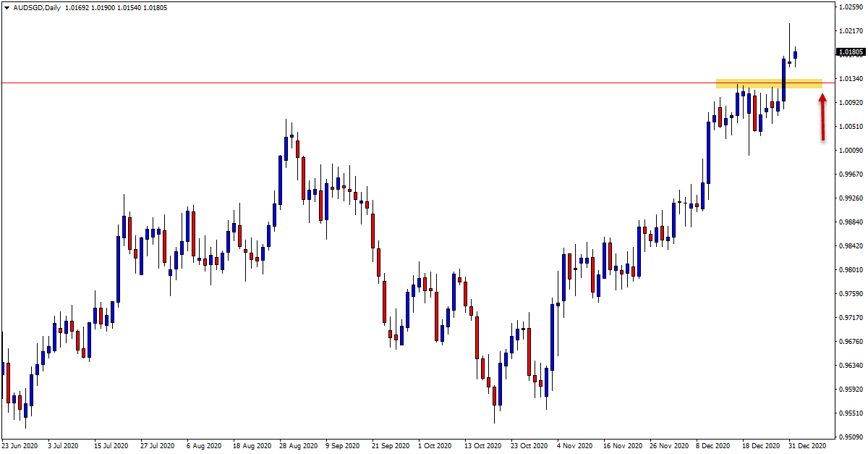The height and width of the screenshot is (454, 868).
Task: Click the current price tag on price axis
Action: (850, 52)
